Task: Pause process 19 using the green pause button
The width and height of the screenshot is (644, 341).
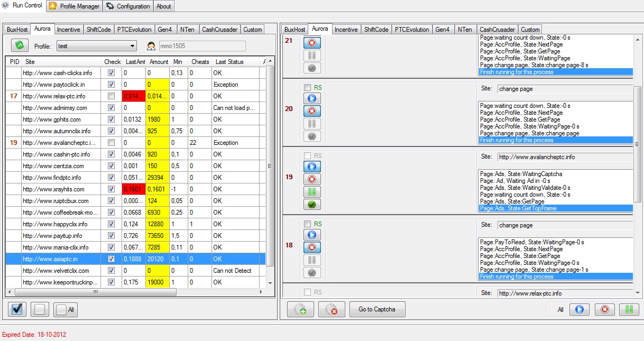Action: (311, 191)
